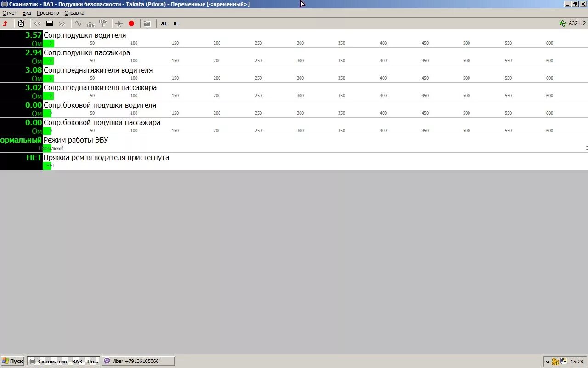Click the 2.94 resistance value
This screenshot has width=588, height=368.
point(34,52)
